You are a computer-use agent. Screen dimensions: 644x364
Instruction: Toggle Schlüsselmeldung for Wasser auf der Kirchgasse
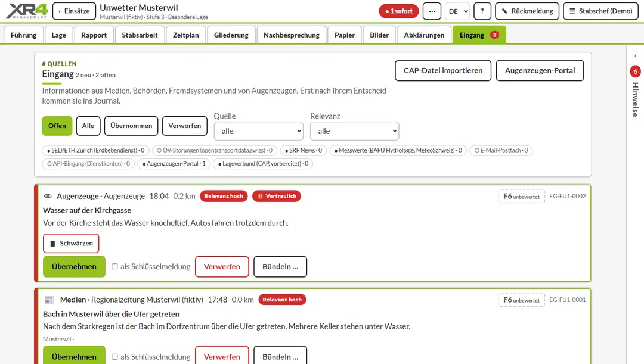114,266
